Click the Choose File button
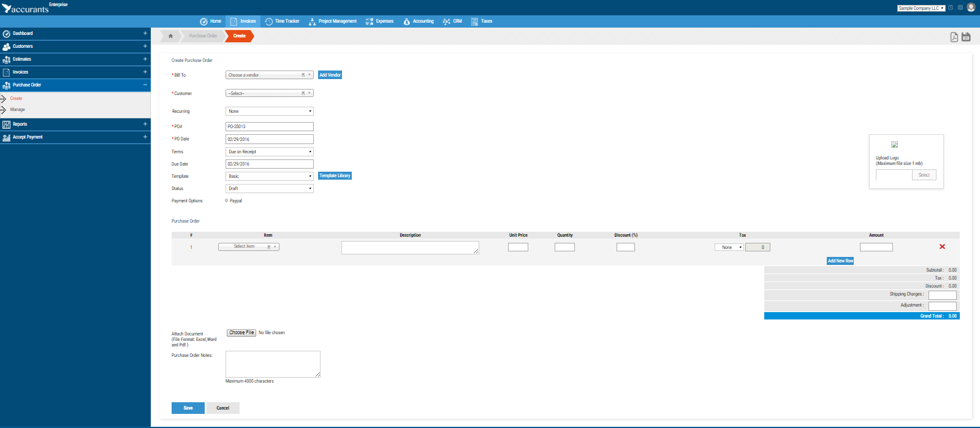 (241, 332)
